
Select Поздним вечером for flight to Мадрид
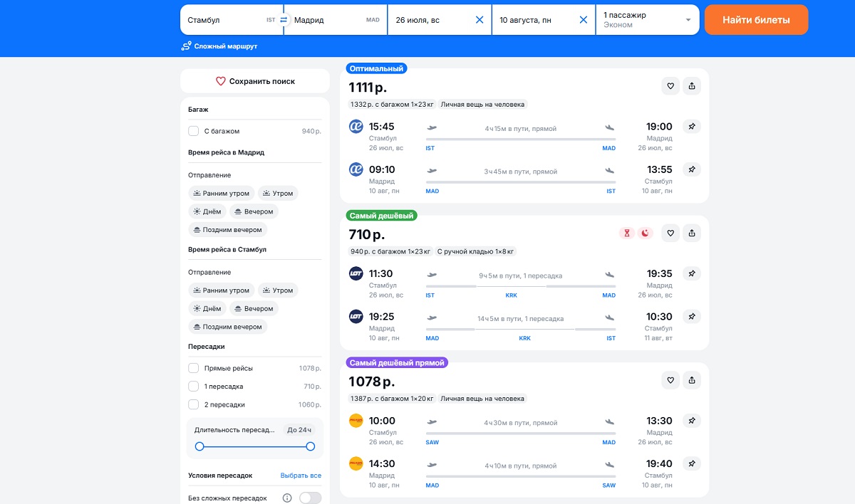(228, 229)
